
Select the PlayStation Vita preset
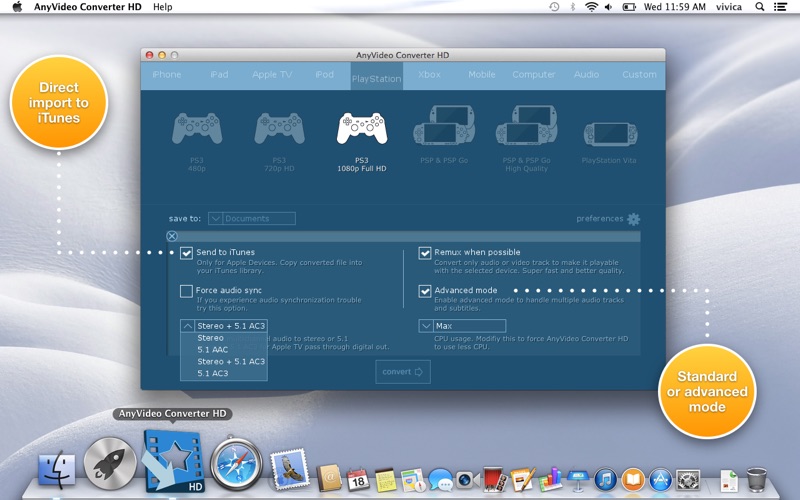(x=610, y=134)
